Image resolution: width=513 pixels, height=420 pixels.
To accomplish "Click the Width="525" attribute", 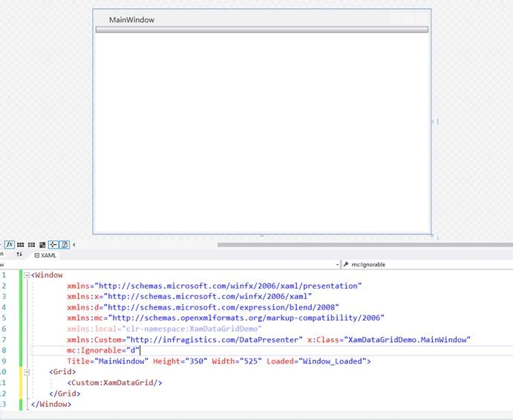I will coord(237,361).
